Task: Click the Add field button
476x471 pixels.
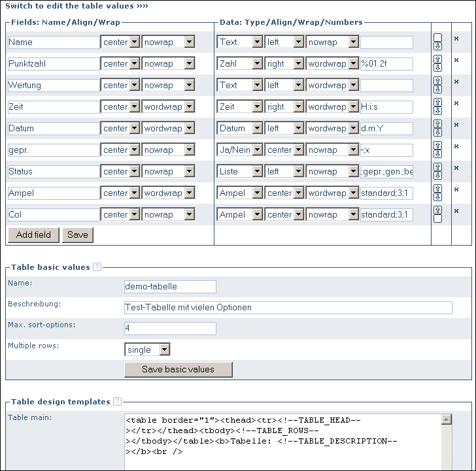Action: [34, 235]
